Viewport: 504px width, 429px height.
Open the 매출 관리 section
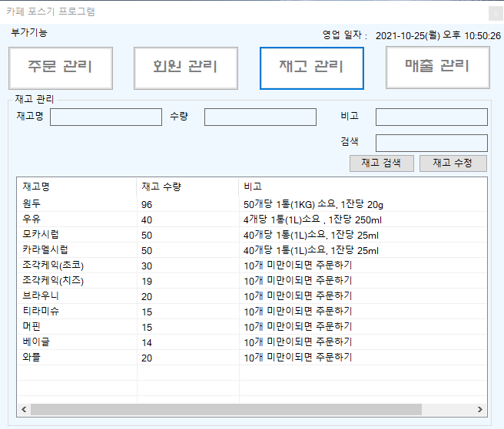tap(438, 68)
